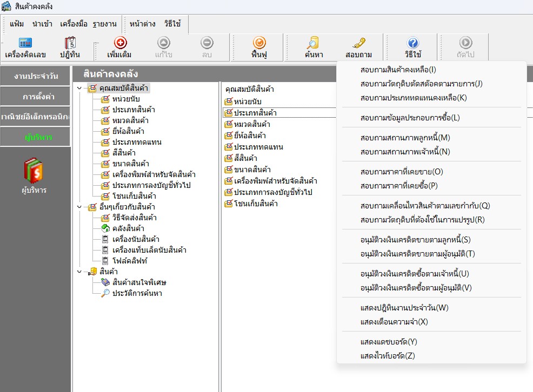Viewport: 533px width, 392px height.
Task: Choose สอบถามข้อมูลประกอบการซื้อ(L) menu entry
Action: coord(431,118)
